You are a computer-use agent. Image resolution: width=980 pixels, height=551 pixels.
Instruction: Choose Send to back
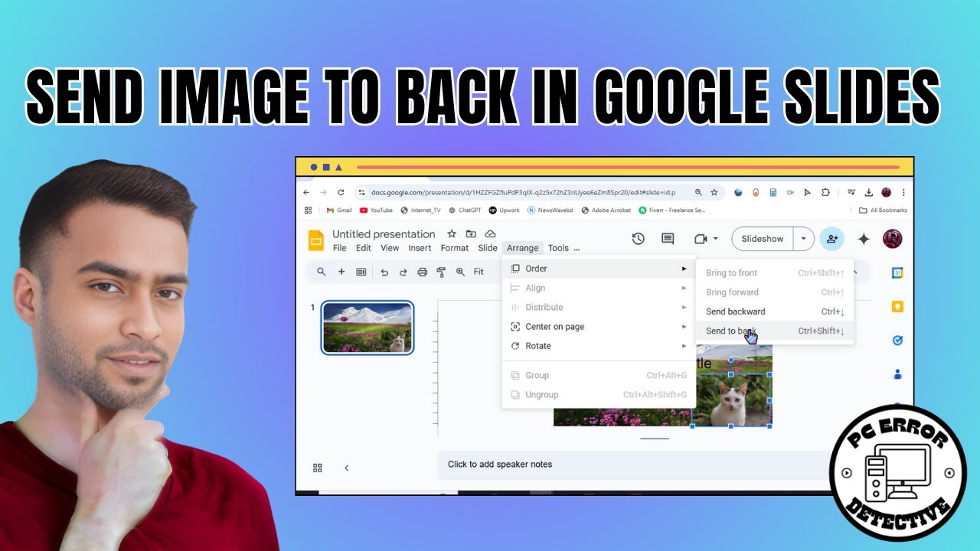click(775, 331)
